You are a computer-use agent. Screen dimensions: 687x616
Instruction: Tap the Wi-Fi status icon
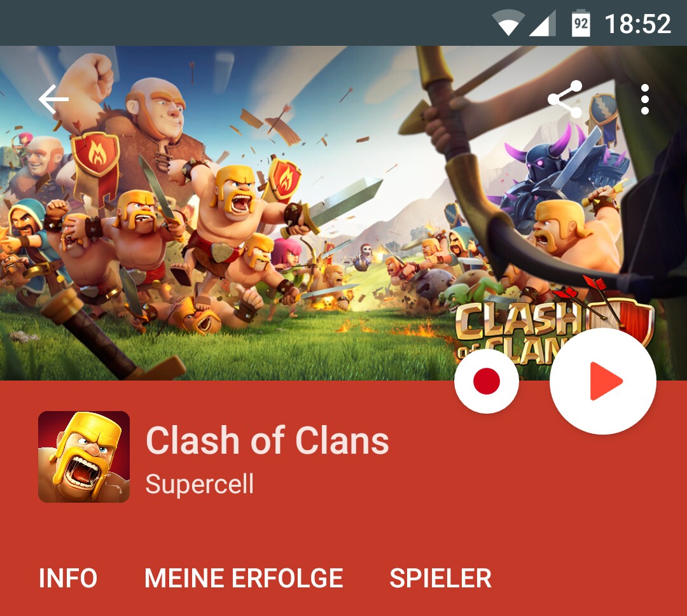pos(508,23)
